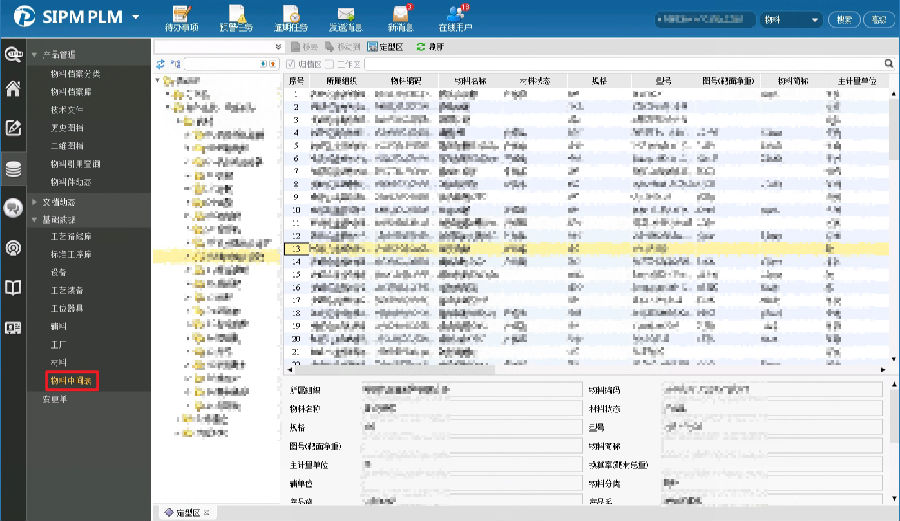Viewport: 900px width, 521px height.
Task: Click the refresh icon above the tree
Action: [160, 64]
